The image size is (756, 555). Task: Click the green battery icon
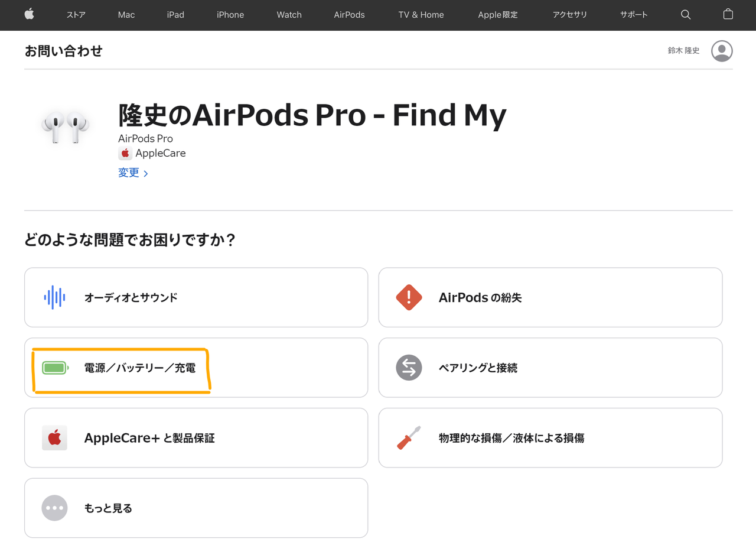[55, 368]
